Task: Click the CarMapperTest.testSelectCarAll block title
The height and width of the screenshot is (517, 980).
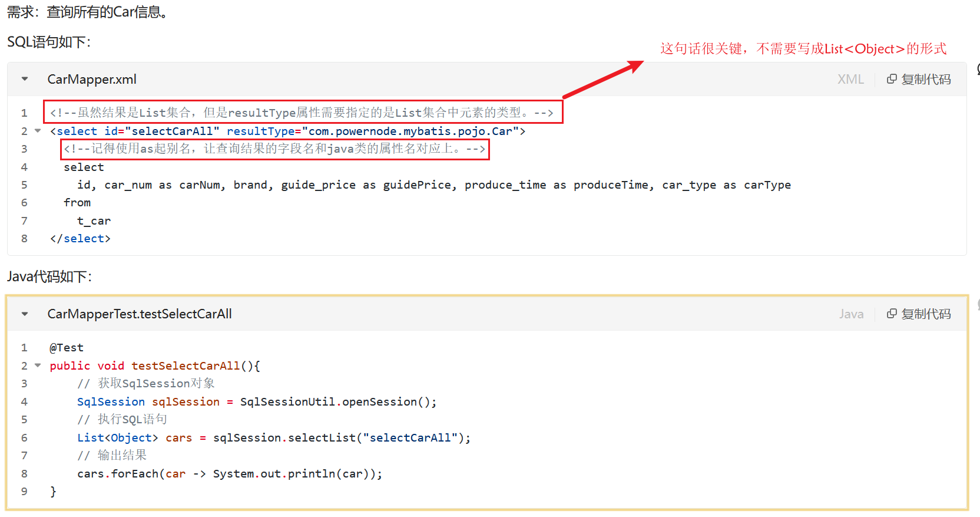Action: click(140, 314)
